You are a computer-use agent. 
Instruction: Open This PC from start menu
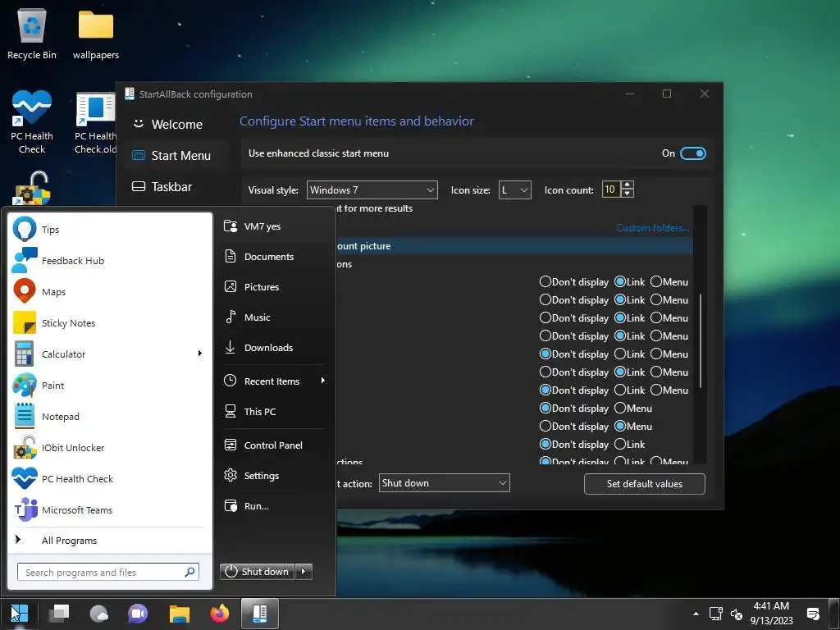tap(274, 412)
